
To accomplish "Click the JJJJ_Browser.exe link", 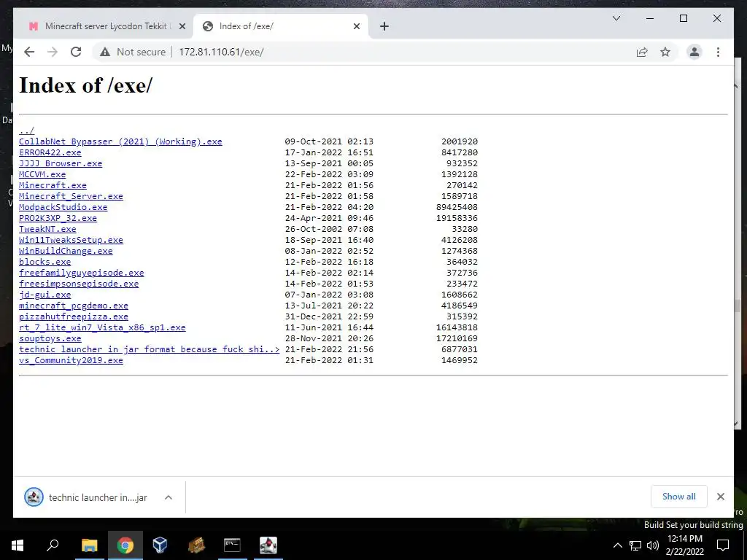I will click(61, 163).
